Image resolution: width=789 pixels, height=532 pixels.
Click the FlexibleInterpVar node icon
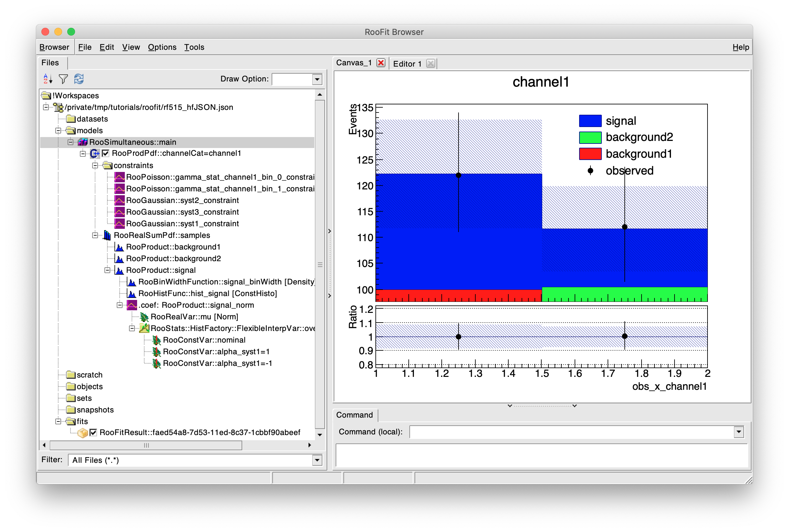144,328
